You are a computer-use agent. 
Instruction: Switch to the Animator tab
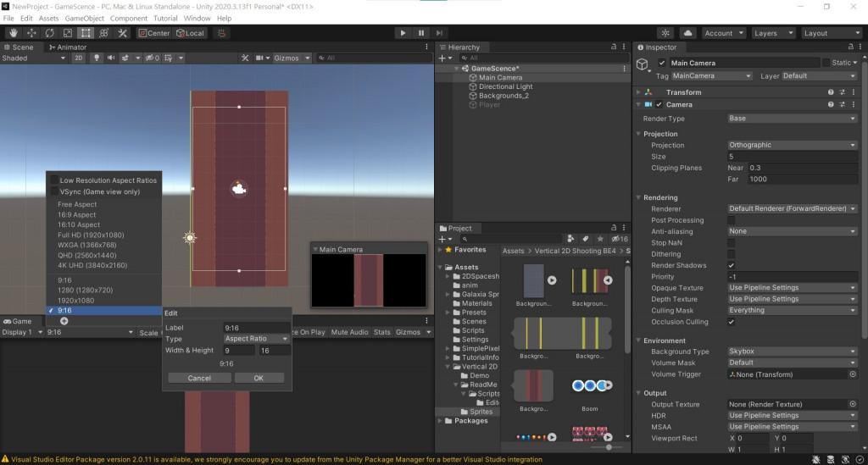tap(68, 47)
